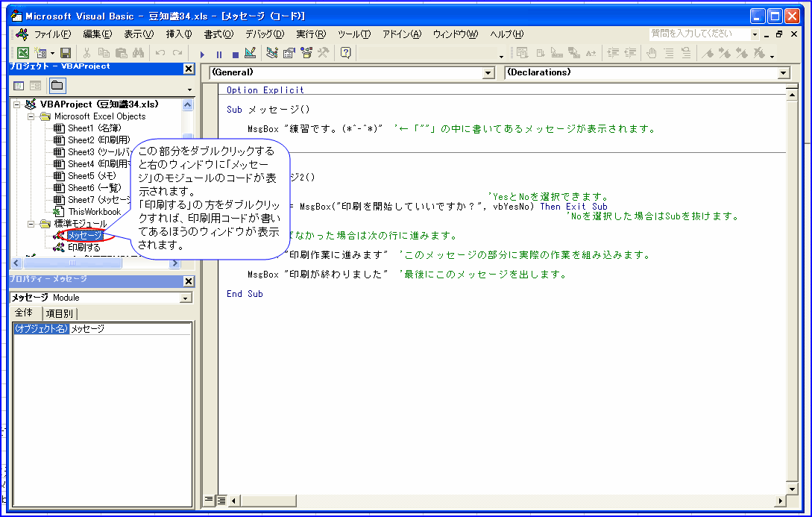Open the Object Browser toolbar icon

click(x=305, y=53)
